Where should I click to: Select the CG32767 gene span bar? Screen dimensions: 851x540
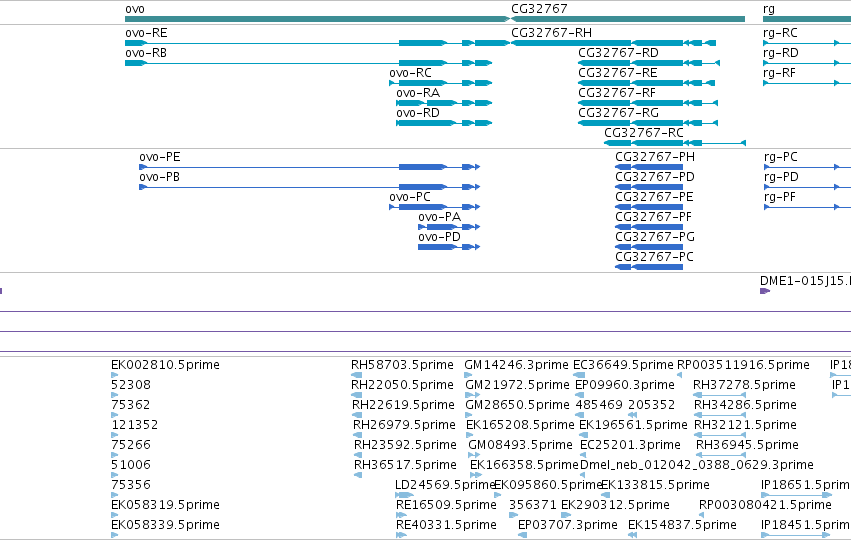tap(628, 19)
